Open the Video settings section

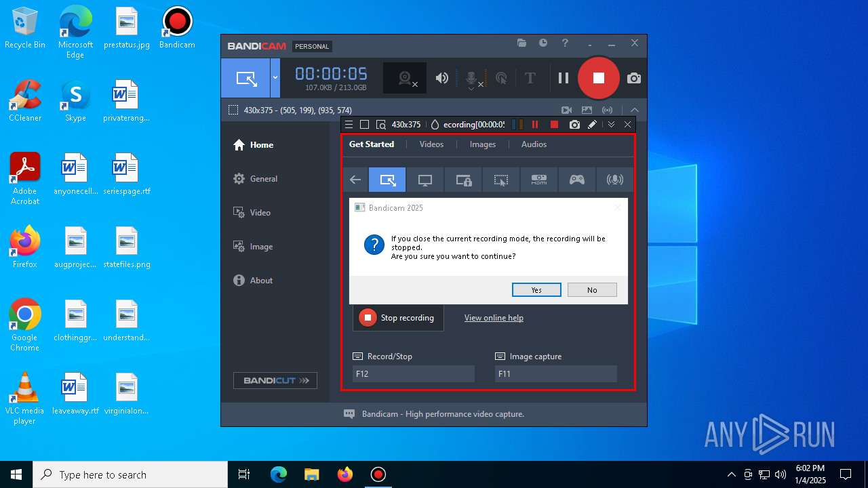(252, 213)
